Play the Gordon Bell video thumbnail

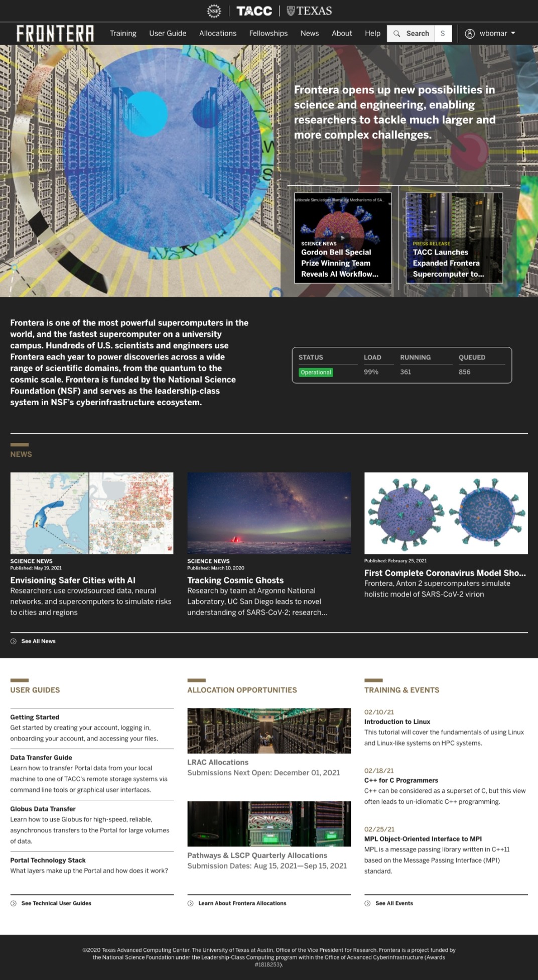[x=343, y=237]
